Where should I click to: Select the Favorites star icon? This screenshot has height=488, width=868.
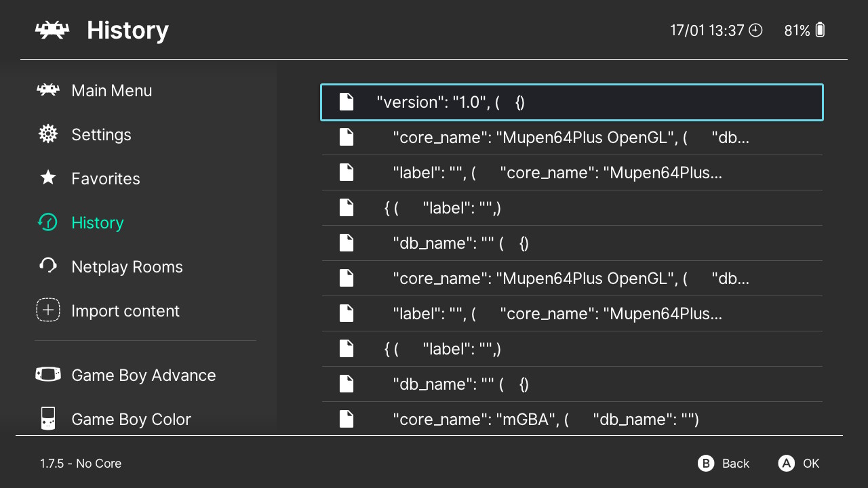(x=47, y=178)
